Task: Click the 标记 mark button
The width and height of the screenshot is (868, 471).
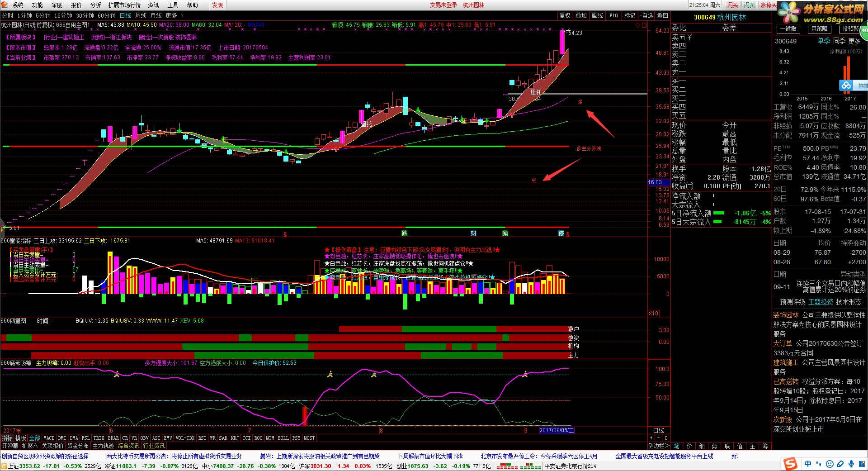Action: pos(630,15)
